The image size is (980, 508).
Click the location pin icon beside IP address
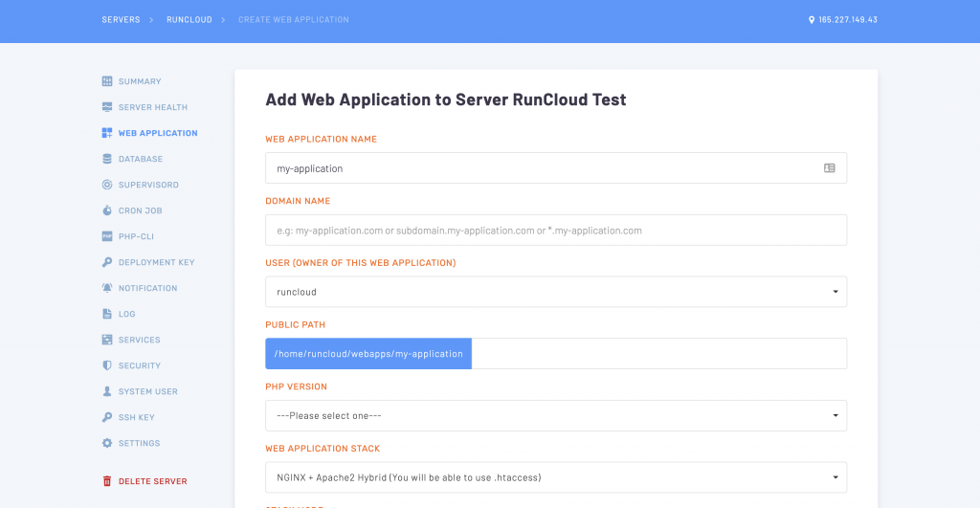[812, 20]
